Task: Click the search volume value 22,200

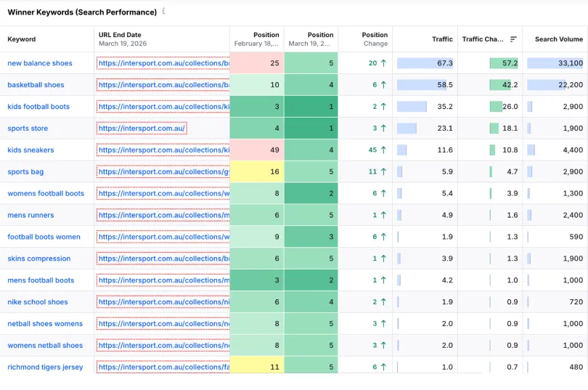Action: point(571,85)
